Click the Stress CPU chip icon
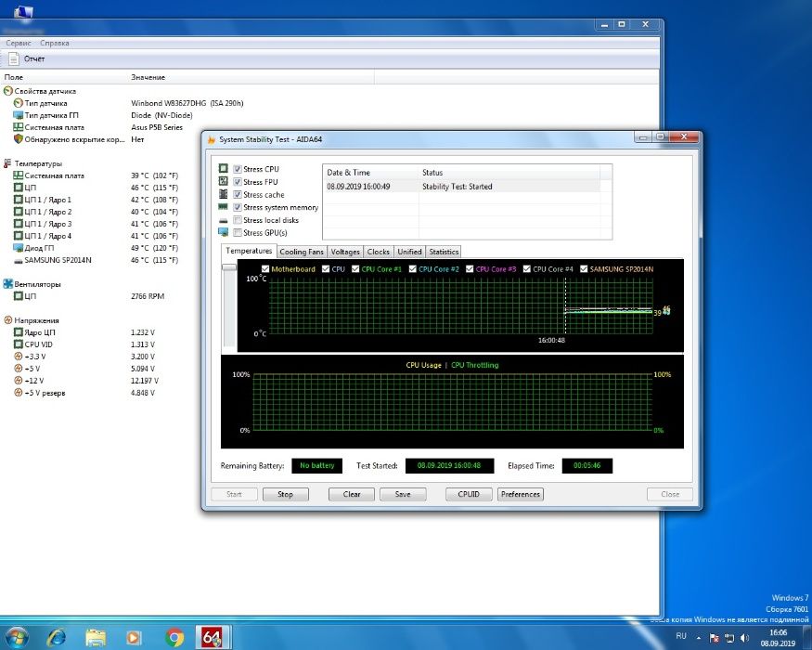812x650 pixels. point(224,168)
